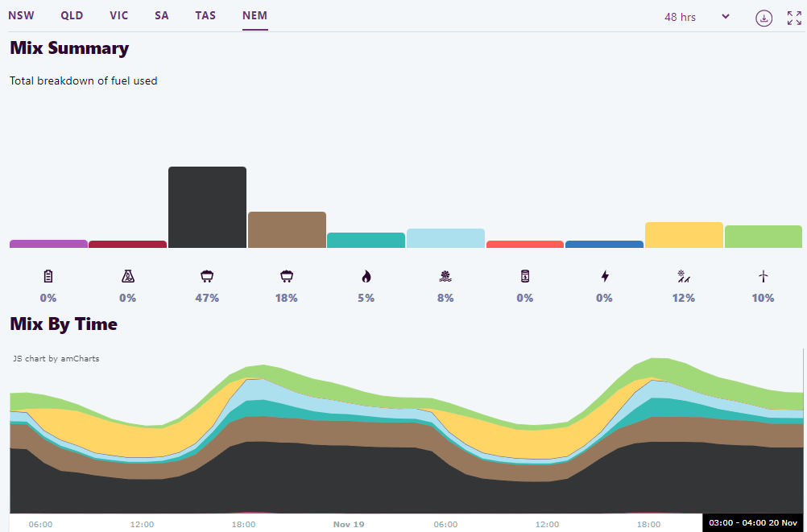Image resolution: width=807 pixels, height=532 pixels.
Task: Click the hydro water icon at 8%
Action: click(445, 277)
